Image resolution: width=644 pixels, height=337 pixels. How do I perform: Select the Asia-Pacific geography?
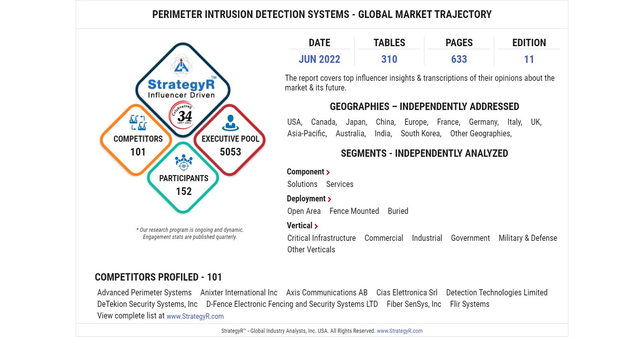tap(307, 134)
